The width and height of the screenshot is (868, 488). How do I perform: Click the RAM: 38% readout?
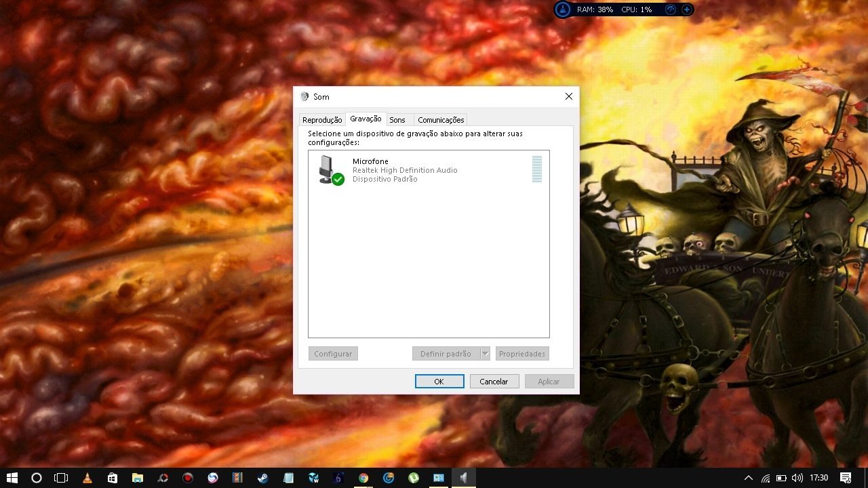tap(595, 9)
